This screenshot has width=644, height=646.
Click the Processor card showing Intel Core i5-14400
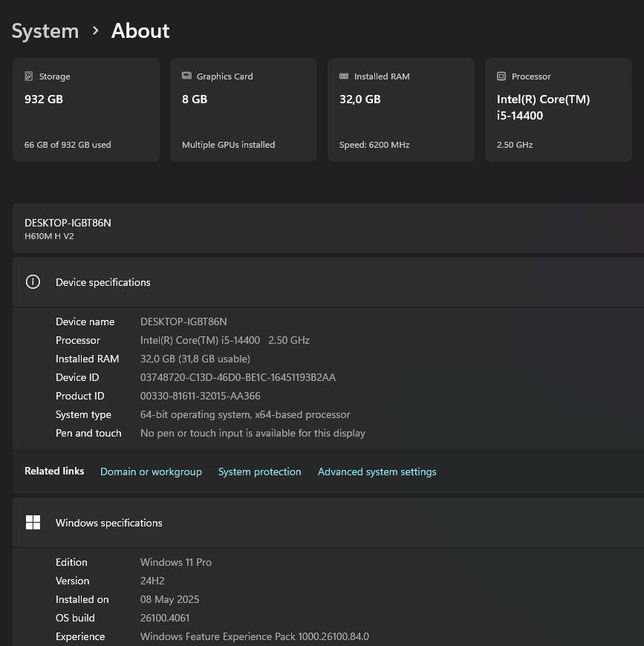point(558,109)
